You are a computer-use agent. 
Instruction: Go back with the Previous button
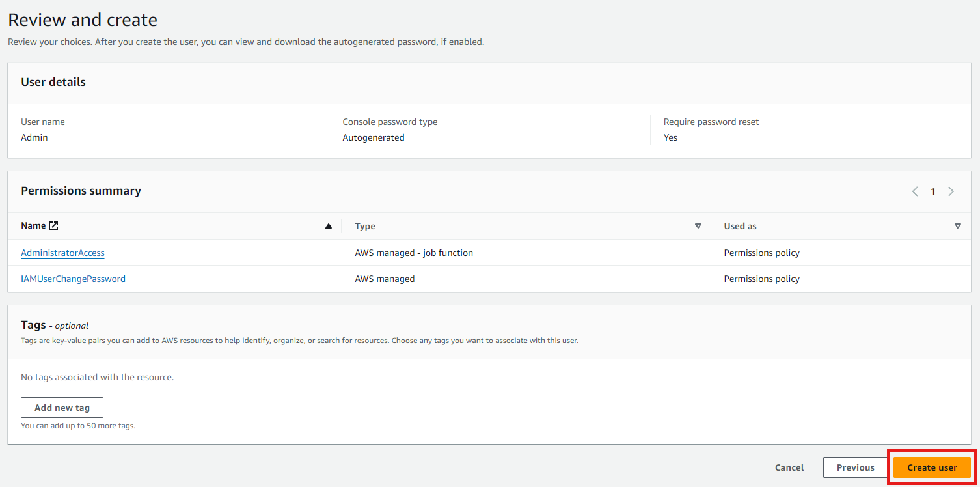tap(855, 467)
